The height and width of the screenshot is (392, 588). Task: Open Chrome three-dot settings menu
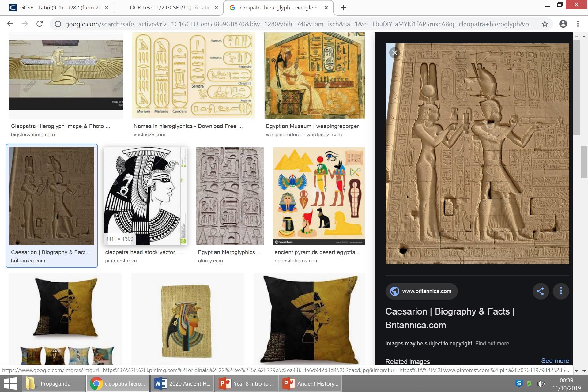[578, 24]
